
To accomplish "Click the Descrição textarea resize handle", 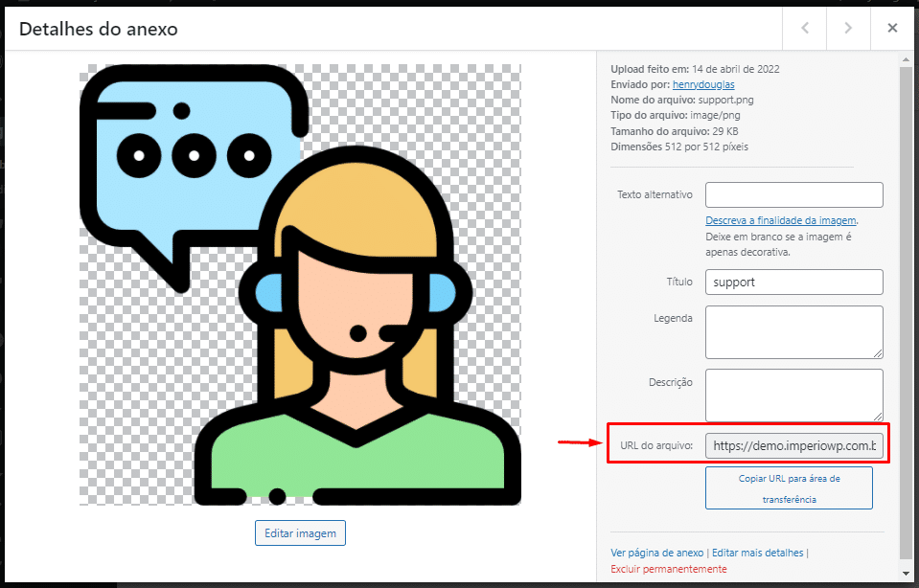I will (x=878, y=417).
